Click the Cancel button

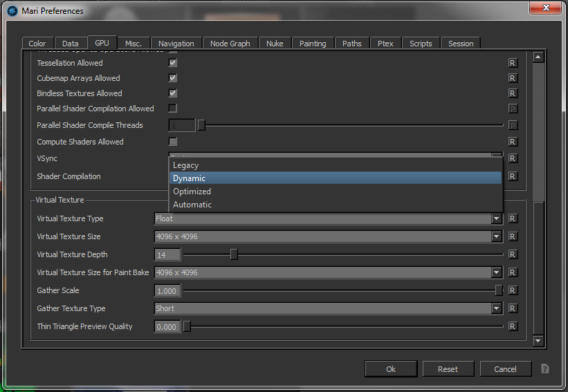tap(505, 369)
